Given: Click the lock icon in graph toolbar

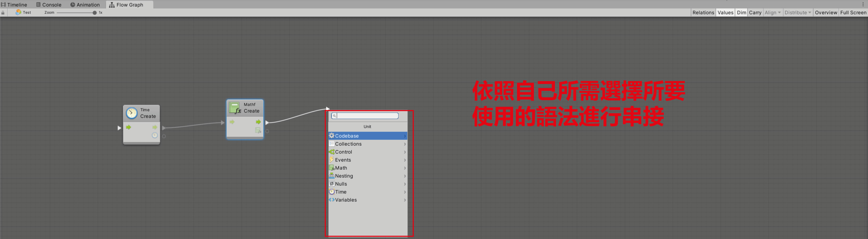Looking at the screenshot, I should click(3, 13).
